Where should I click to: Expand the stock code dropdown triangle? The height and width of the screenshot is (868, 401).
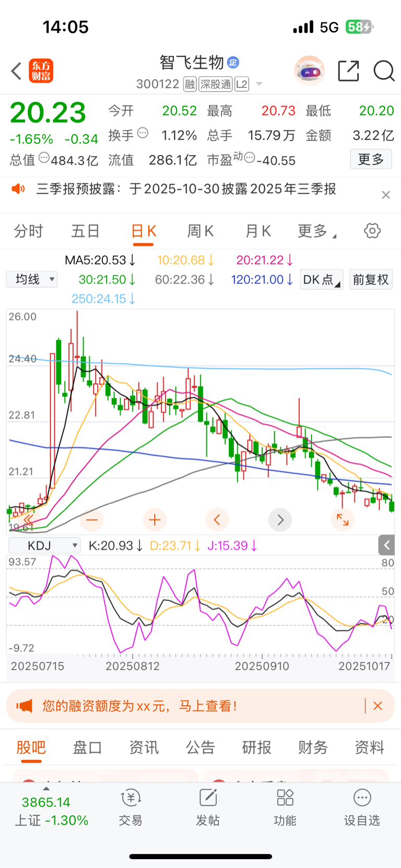tap(259, 84)
